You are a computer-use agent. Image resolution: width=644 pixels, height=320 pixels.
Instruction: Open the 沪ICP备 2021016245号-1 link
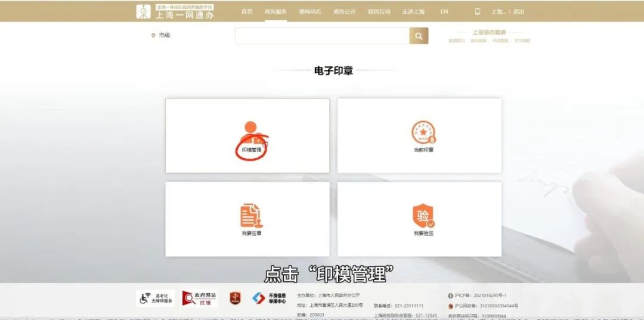click(x=481, y=296)
